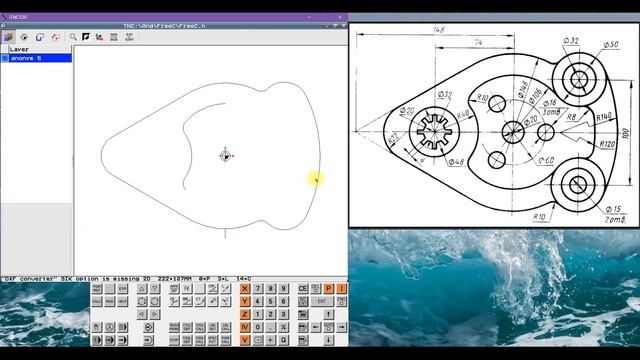Click numeric key 6
This screenshot has width=640, height=360.
[283, 301]
